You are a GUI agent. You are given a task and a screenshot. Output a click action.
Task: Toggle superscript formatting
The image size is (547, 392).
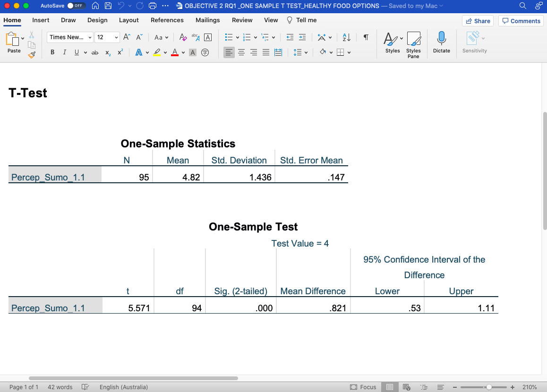[x=120, y=52]
